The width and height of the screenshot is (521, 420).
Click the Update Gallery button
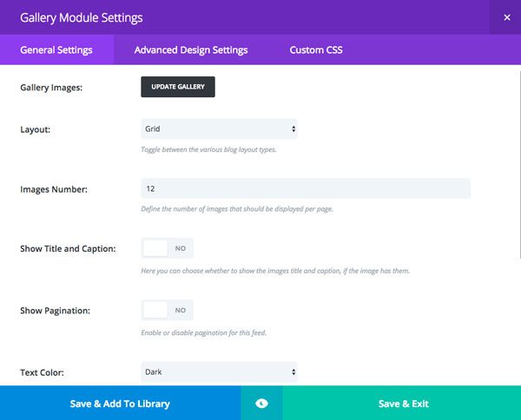pos(178,87)
